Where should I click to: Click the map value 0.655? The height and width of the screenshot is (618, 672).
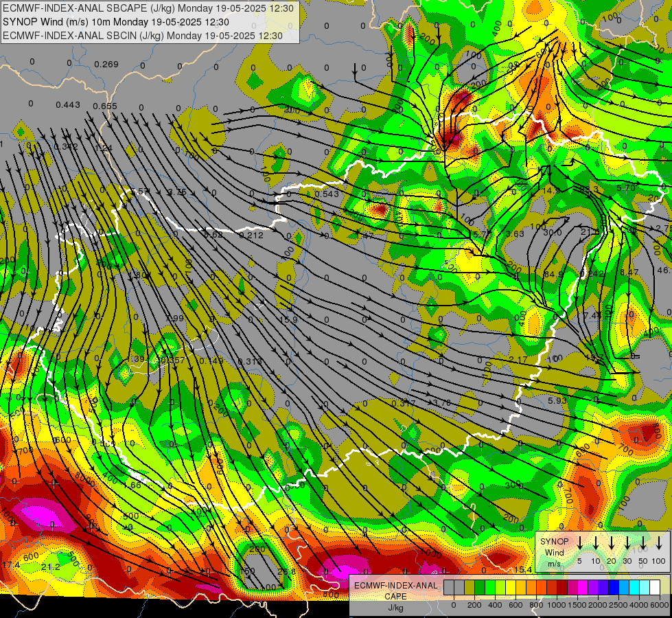pyautogui.click(x=105, y=106)
